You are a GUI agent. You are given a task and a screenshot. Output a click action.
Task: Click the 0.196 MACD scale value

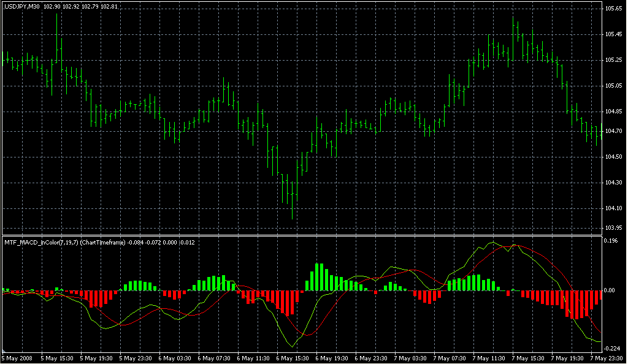point(612,241)
